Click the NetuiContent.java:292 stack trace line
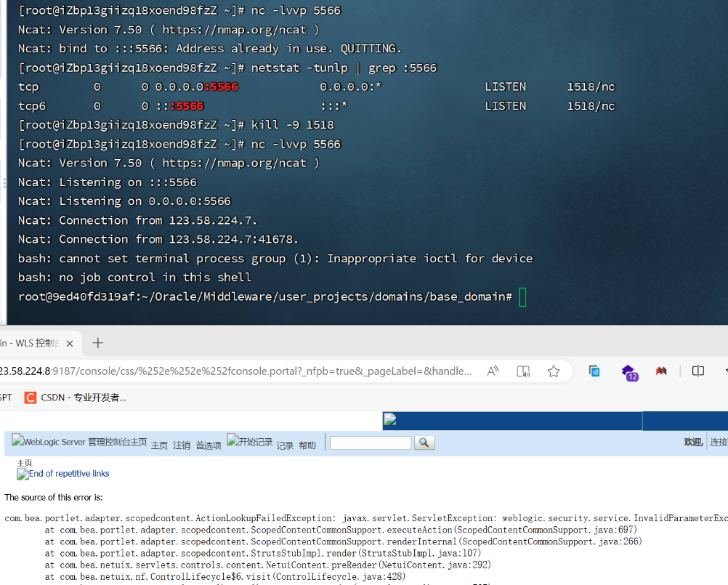This screenshot has width=728, height=585. pyautogui.click(x=268, y=565)
